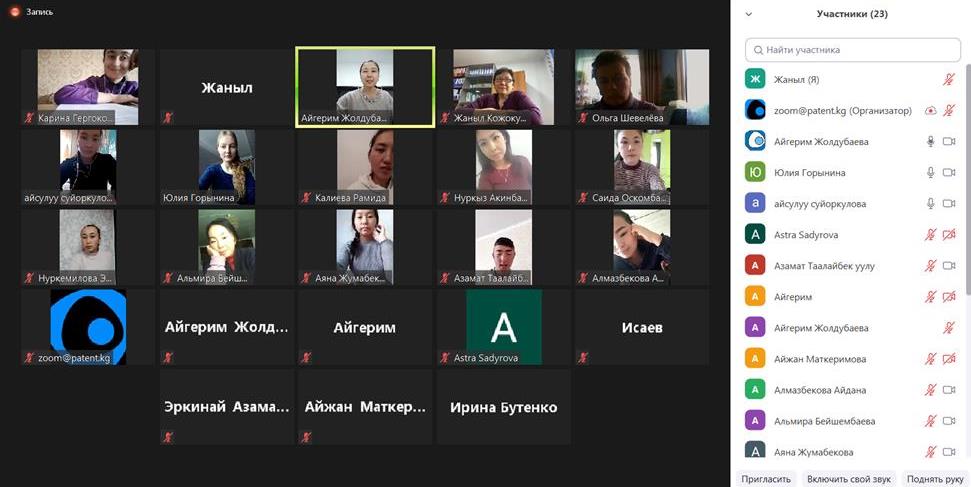Click the Поднять руку button
This screenshot has width=971, height=487.
pos(935,479)
